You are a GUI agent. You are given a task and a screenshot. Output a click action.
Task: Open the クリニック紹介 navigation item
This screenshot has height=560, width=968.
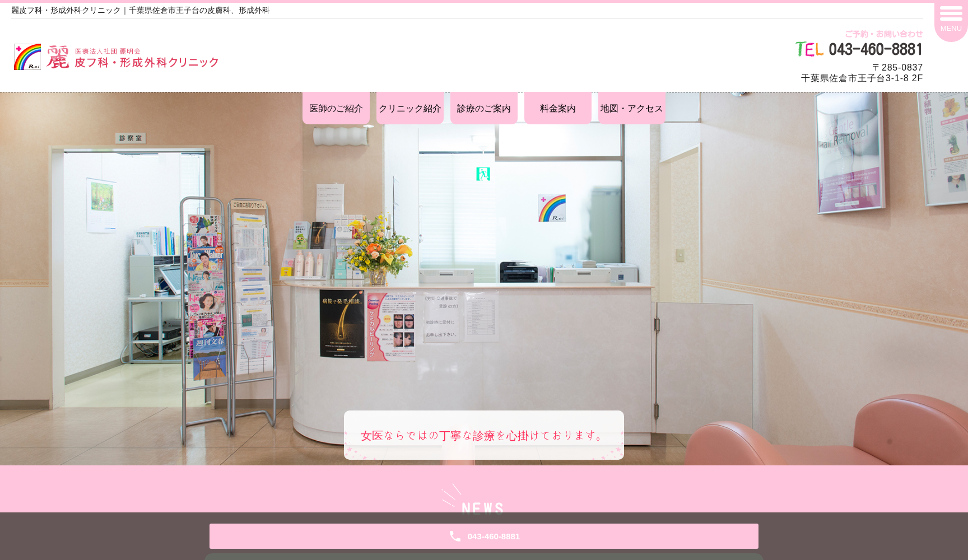[x=409, y=108]
